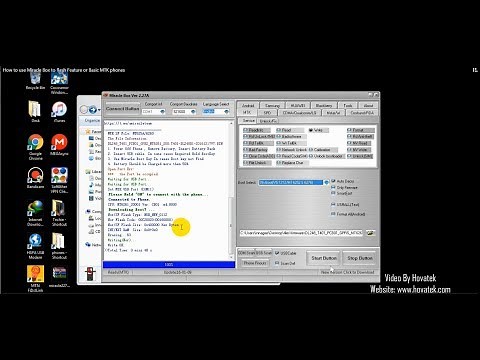
Task: Open the Language Select dropdown
Action: pyautogui.click(x=227, y=112)
